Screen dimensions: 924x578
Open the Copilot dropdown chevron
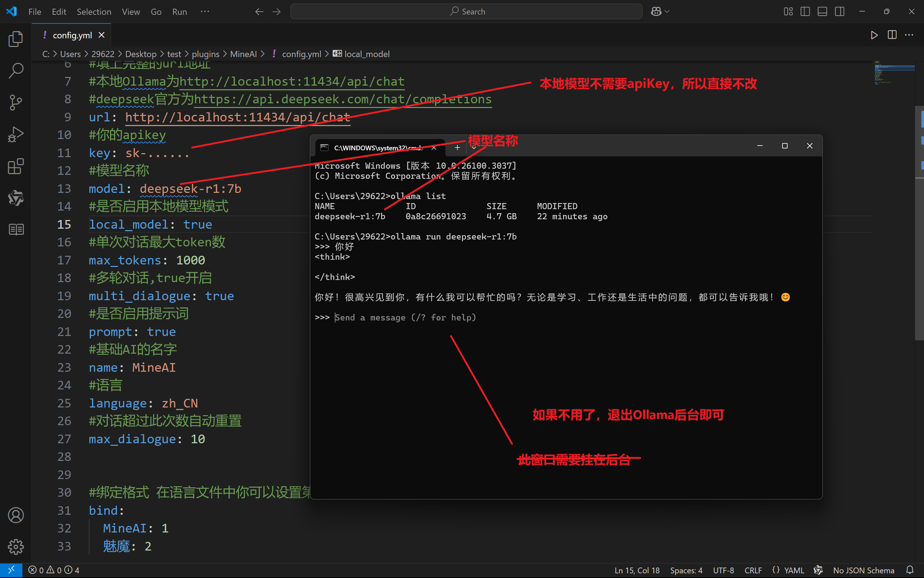(667, 12)
